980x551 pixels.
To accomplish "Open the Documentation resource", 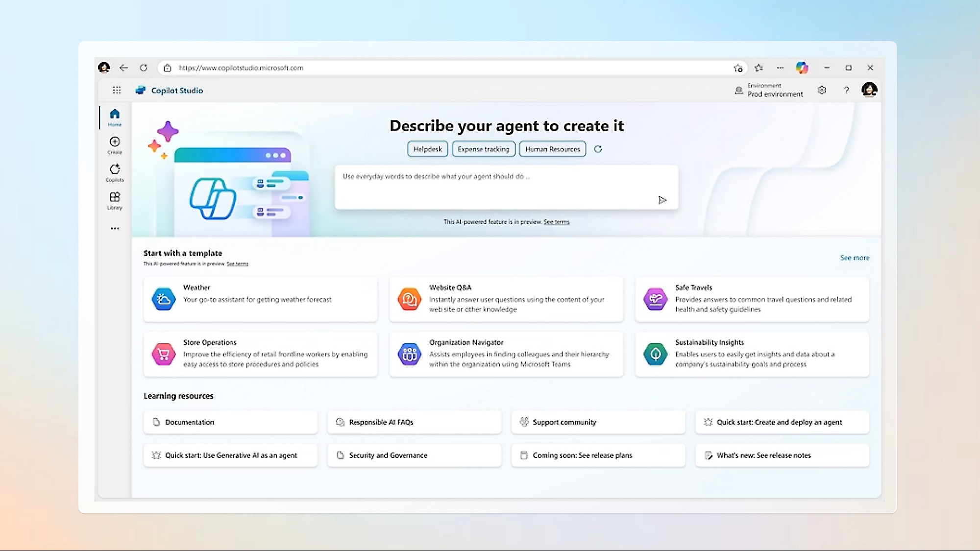I will [230, 422].
